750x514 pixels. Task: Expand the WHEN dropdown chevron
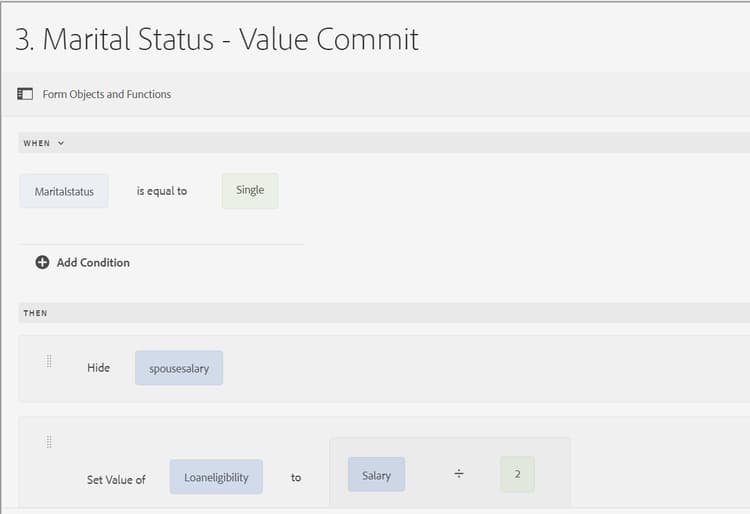(61, 143)
